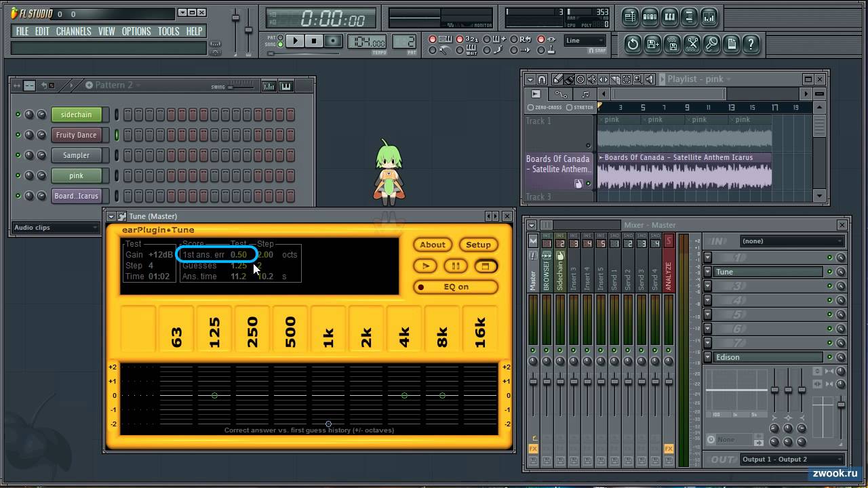Select the Pencil draw tool in the Playlist
Image resolution: width=868 pixels, height=488 pixels.
(x=557, y=79)
